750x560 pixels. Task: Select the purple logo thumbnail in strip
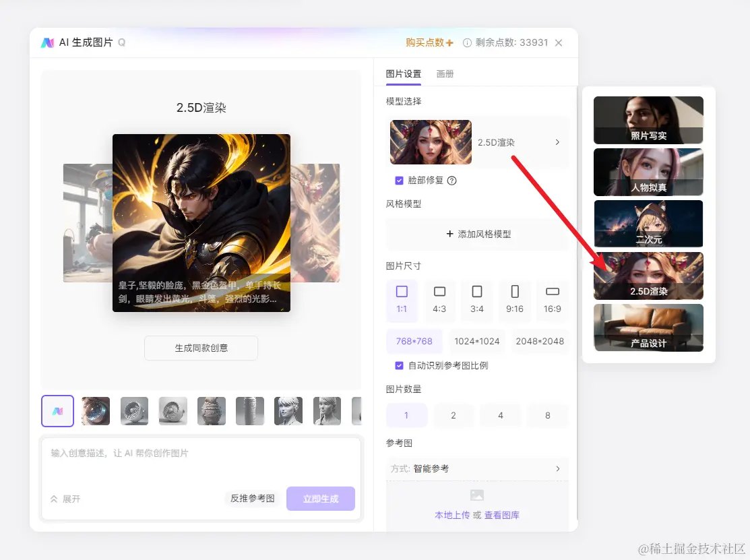click(x=57, y=411)
